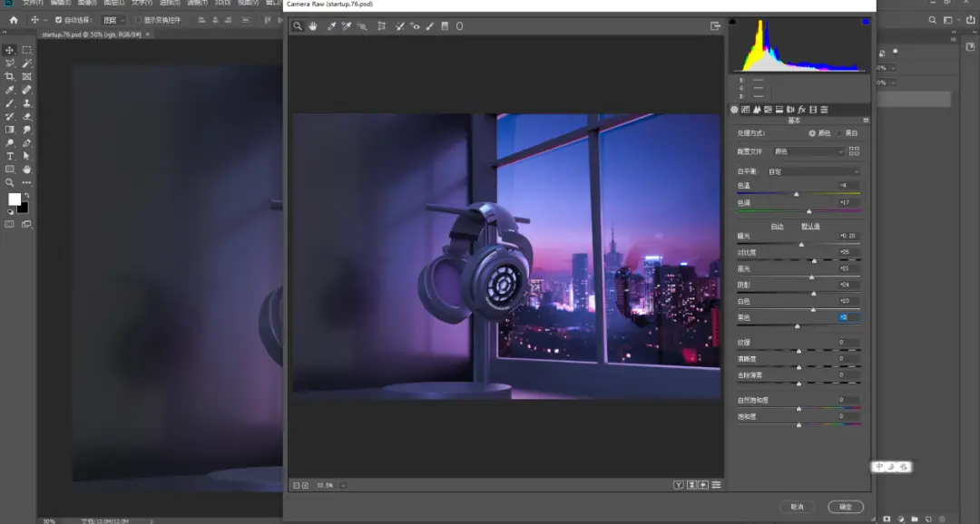Select the Radial Filter tool in Camera Raw
This screenshot has height=524, width=980.
459,26
